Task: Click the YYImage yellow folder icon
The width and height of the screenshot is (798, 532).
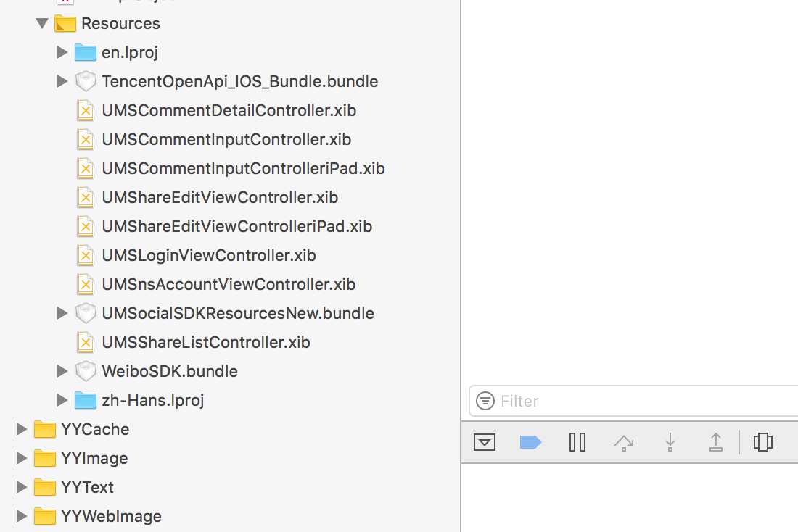Action: pos(45,458)
